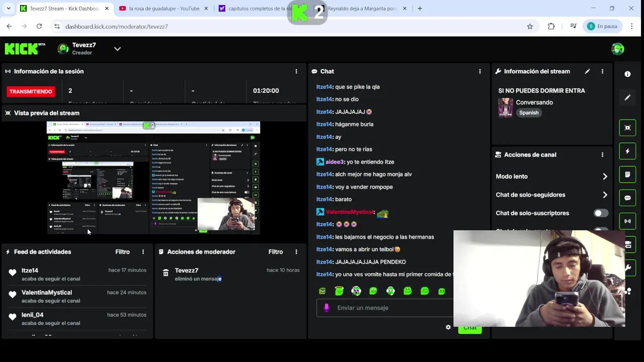Click Itze14 in the activity feed

click(x=30, y=270)
